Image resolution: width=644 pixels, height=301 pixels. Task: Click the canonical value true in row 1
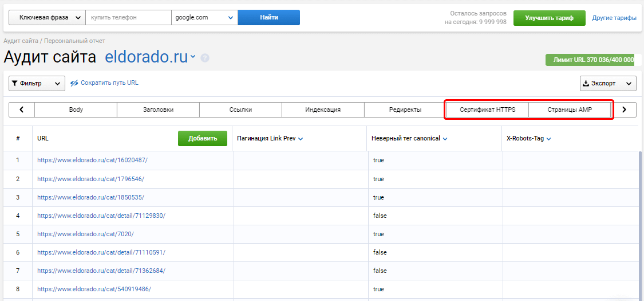[378, 161]
